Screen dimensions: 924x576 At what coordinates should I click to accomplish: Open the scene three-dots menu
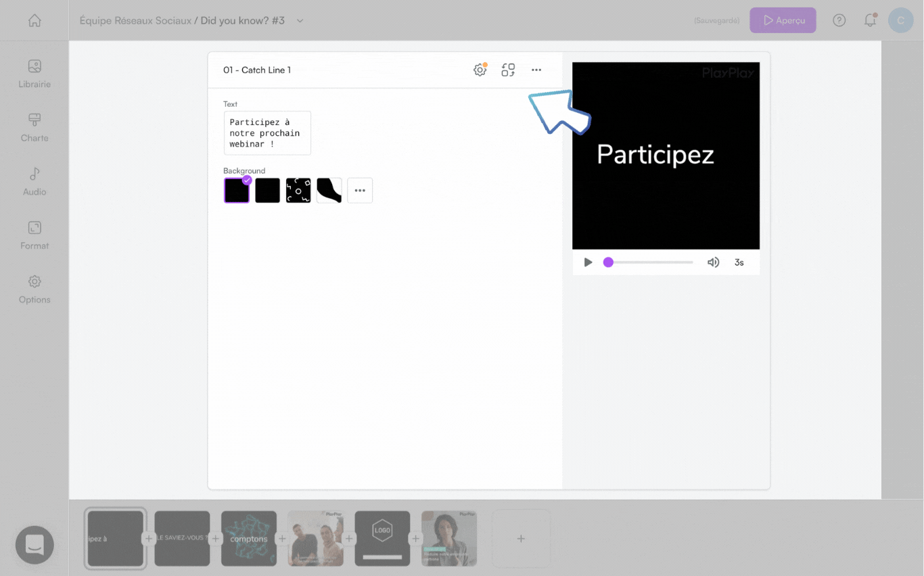536,70
